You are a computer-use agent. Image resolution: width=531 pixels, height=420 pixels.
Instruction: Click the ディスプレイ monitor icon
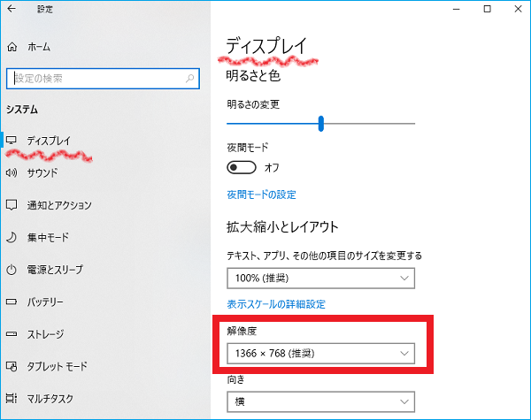pyautogui.click(x=12, y=140)
